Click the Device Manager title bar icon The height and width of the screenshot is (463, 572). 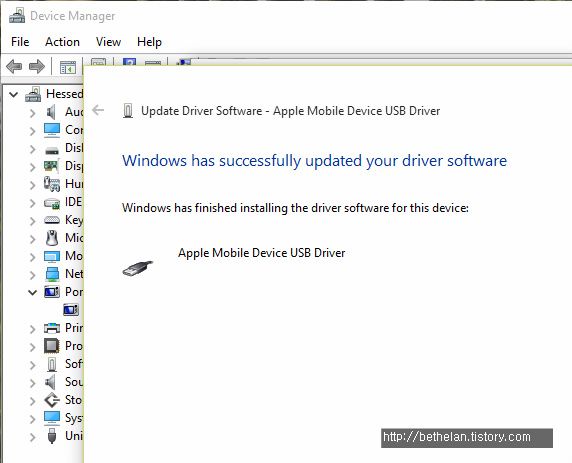17,15
